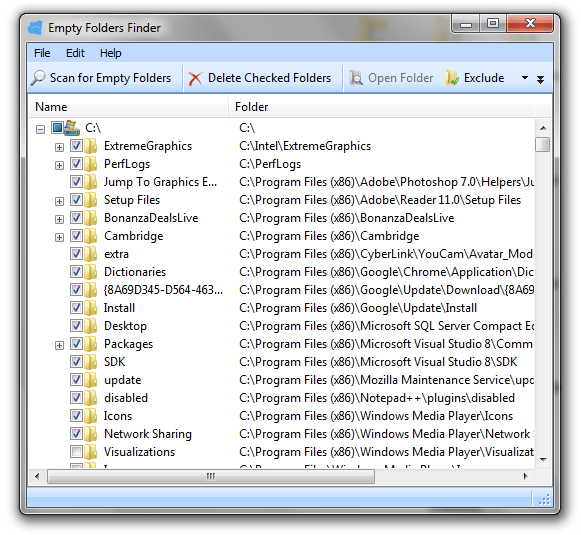Uncheck the BonanzaDealsLive checkbox

(x=76, y=217)
